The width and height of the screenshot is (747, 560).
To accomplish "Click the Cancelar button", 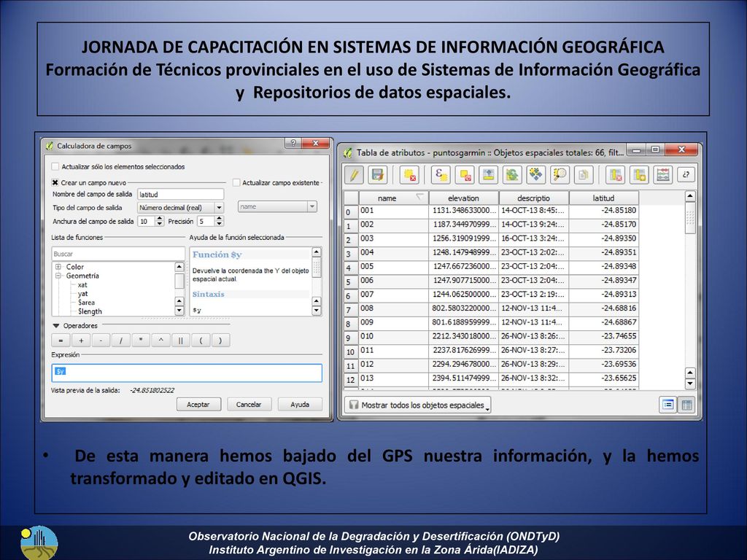I will (249, 404).
